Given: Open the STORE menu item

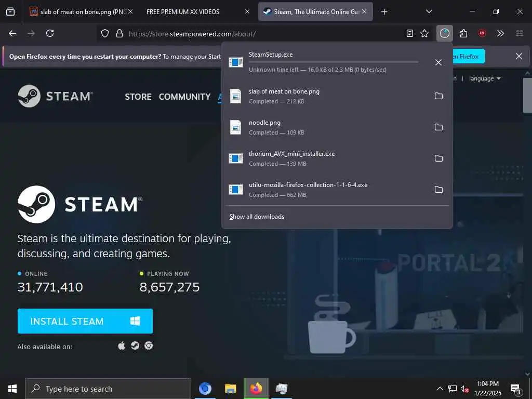Looking at the screenshot, I should [x=138, y=97].
